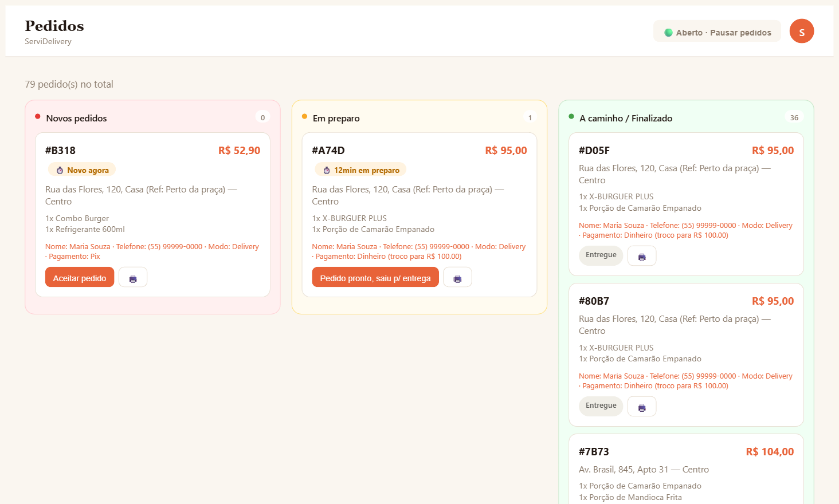Click price 'R$ 52,90' on order #B318

click(239, 151)
